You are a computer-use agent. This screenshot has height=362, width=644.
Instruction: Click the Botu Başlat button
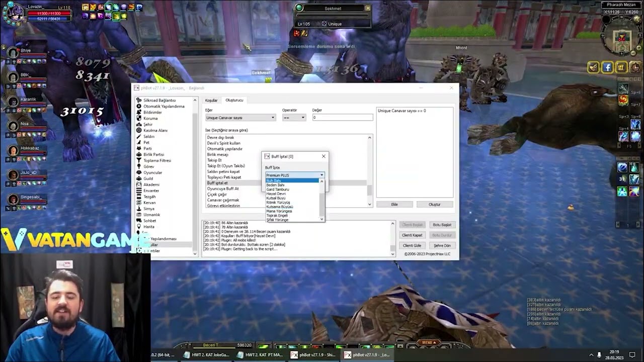pos(442,225)
